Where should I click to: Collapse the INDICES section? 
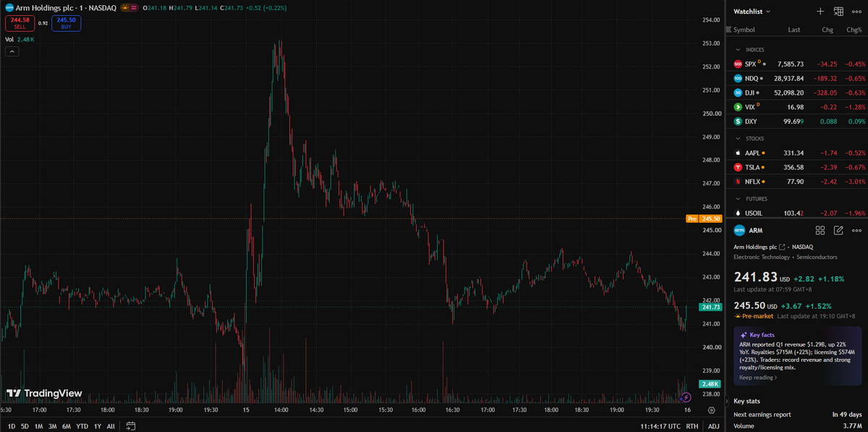tap(738, 50)
